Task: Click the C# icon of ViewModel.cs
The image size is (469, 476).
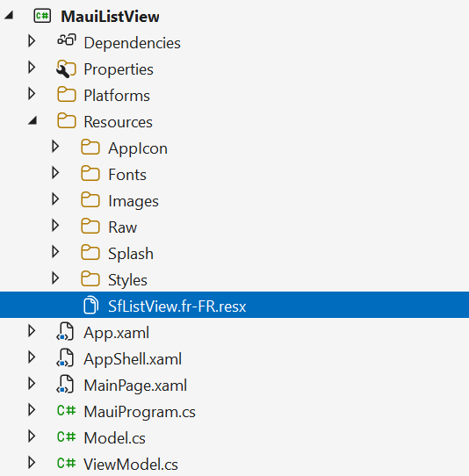Action: [66, 463]
